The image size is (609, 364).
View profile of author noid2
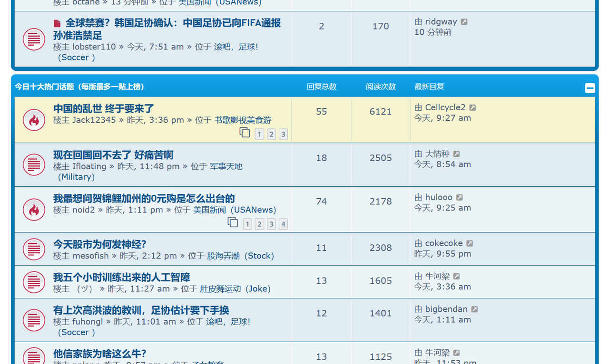tap(84, 210)
